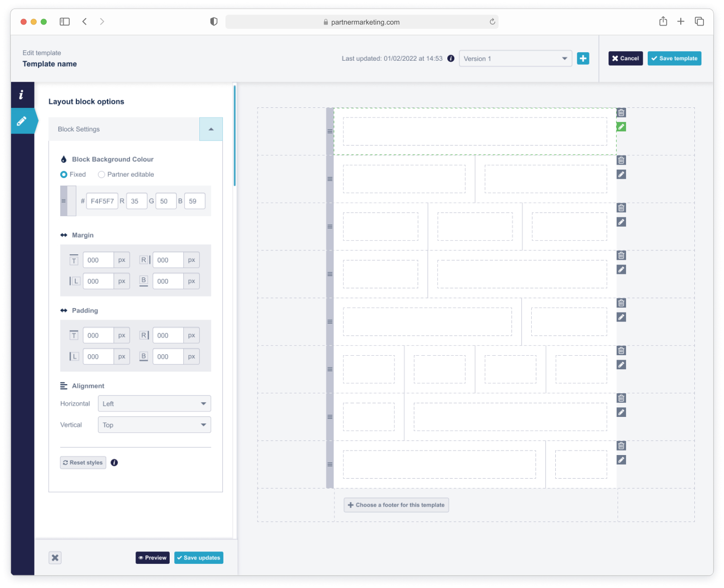Delete the last layout row with trash icon
Screen dimensions: 724x588
click(621, 446)
